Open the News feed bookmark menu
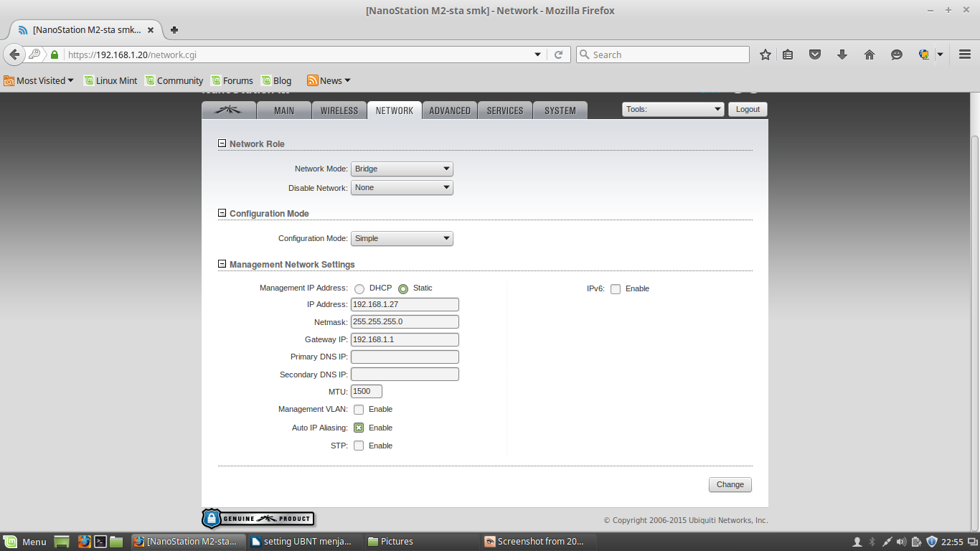The width and height of the screenshot is (980, 551). tap(329, 80)
